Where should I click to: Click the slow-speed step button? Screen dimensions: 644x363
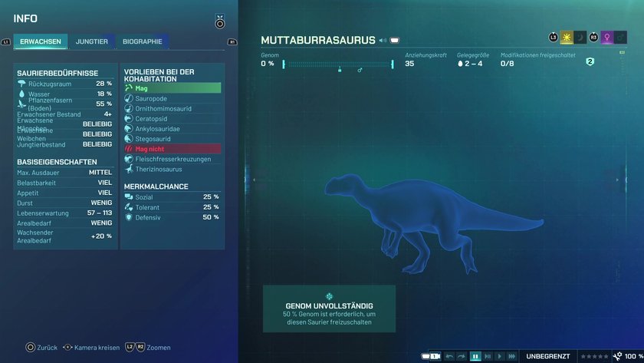(488, 356)
